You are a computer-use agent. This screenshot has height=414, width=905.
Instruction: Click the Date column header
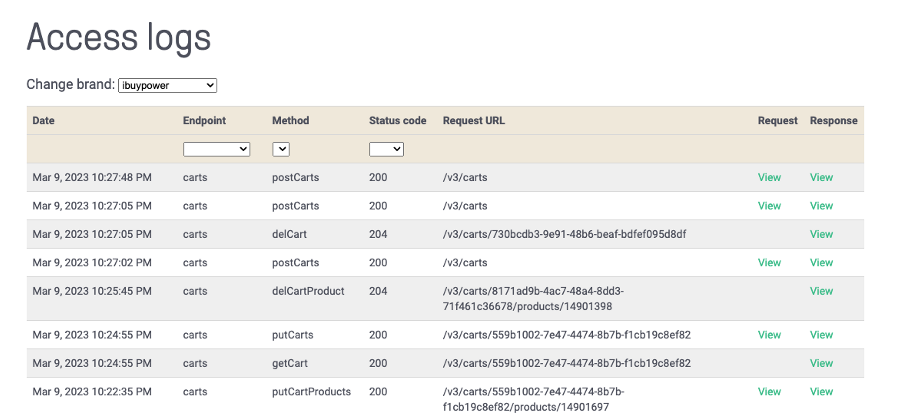pyautogui.click(x=43, y=121)
